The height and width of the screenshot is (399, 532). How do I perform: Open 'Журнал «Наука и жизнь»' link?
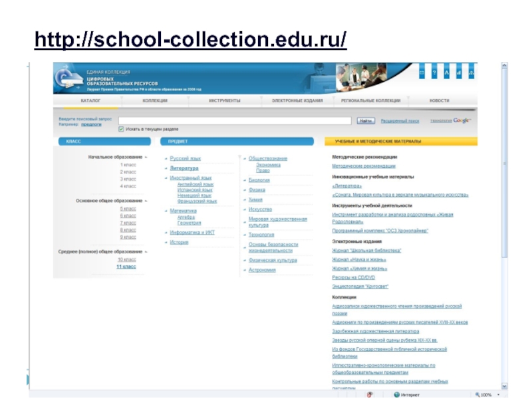[x=359, y=259]
